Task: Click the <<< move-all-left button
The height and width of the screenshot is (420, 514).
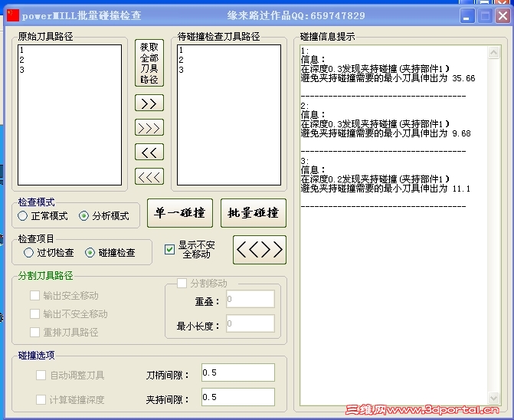Action: [149, 177]
